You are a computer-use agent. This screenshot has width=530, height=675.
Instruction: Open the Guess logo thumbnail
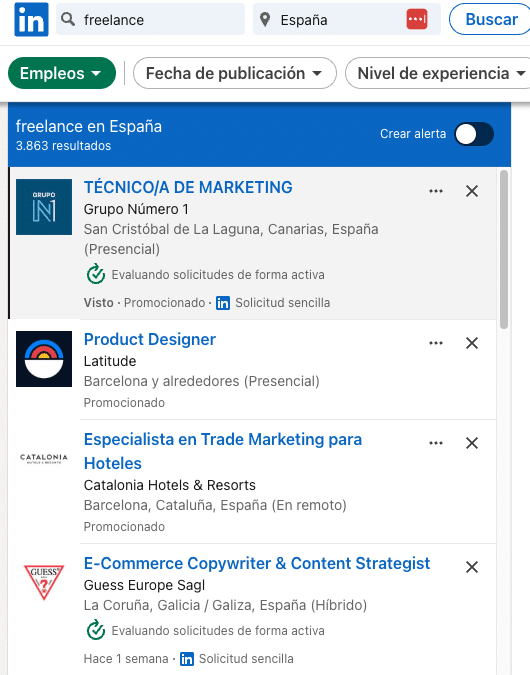pos(44,582)
